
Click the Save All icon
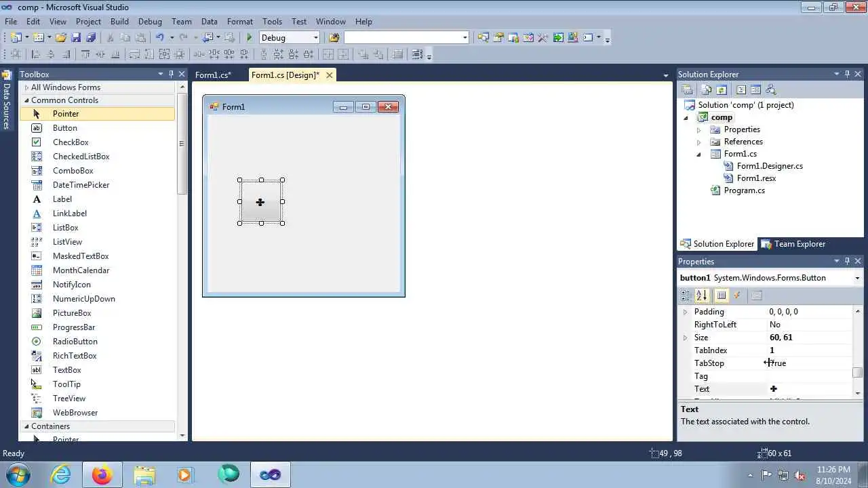(x=91, y=37)
